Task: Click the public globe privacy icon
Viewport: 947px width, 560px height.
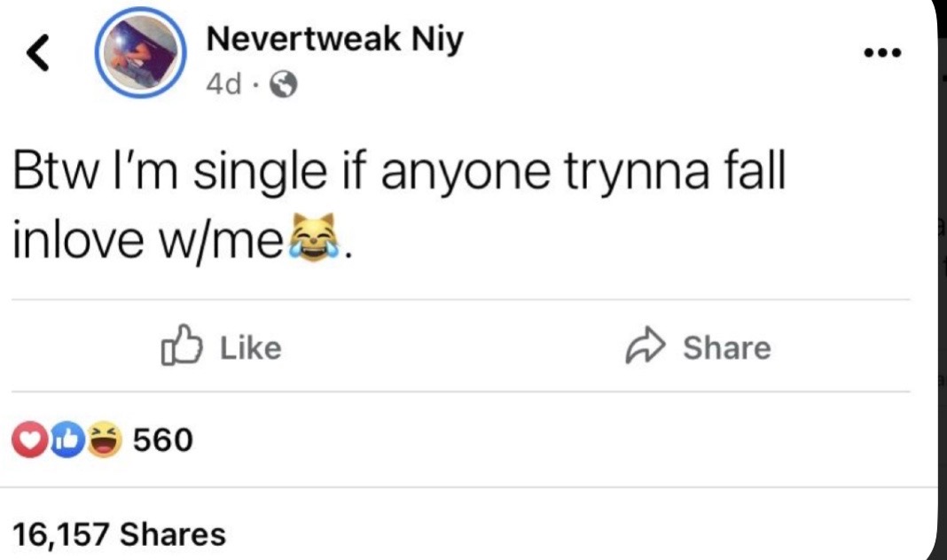Action: [x=283, y=84]
